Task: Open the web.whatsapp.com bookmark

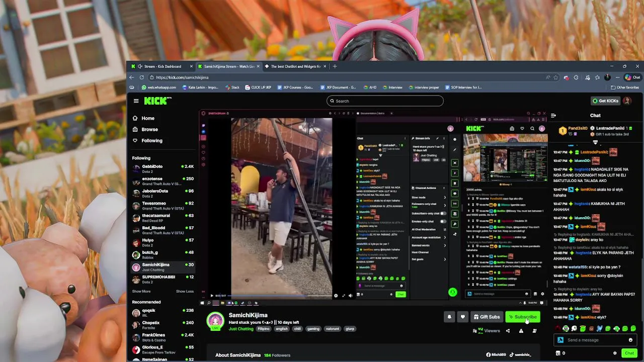Action: [158, 87]
